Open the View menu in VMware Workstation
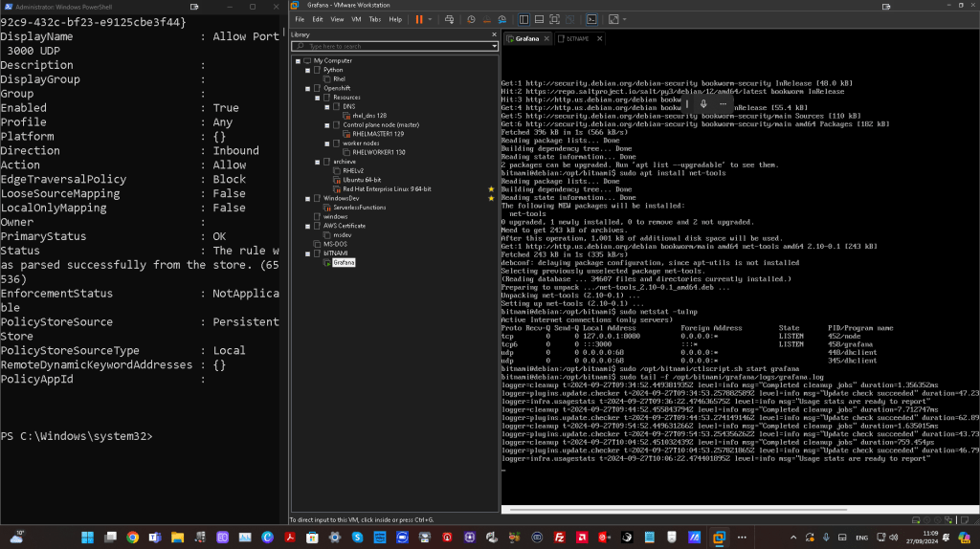The image size is (980, 549). (337, 19)
